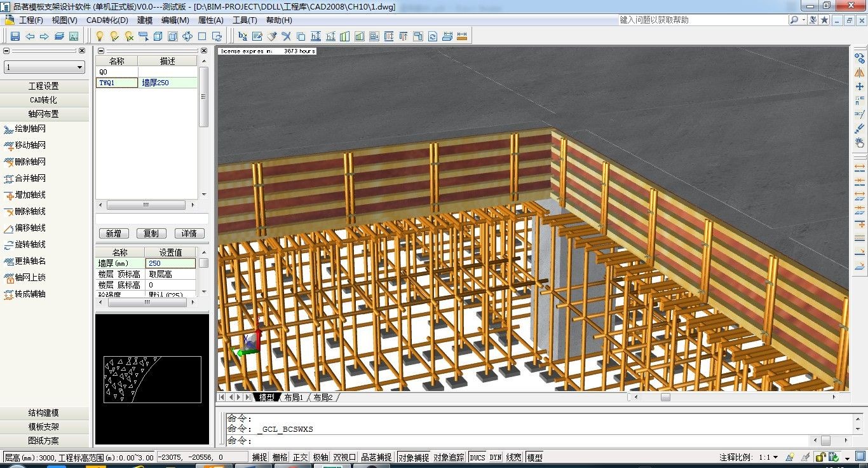Click the viewport horizontal scrollbar thumb
This screenshot has width=868, height=468.
665,397
